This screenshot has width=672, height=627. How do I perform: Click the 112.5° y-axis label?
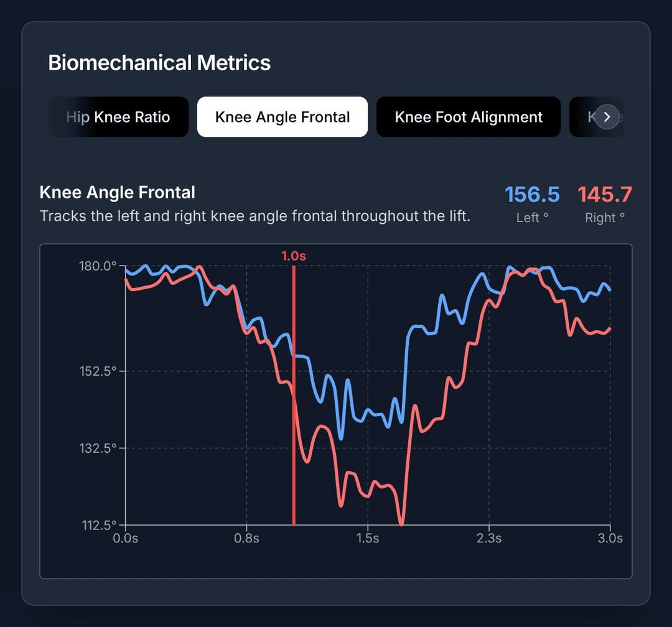[x=98, y=526]
